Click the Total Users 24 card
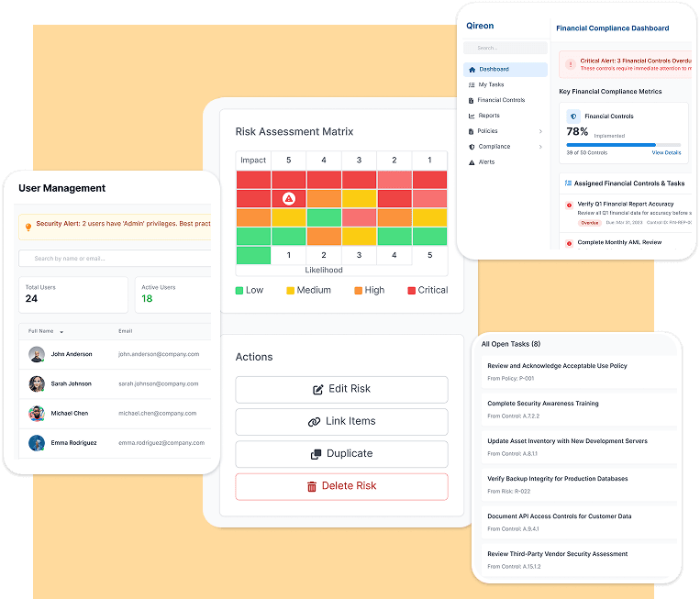Viewport: 700px width, 599px height. click(73, 294)
